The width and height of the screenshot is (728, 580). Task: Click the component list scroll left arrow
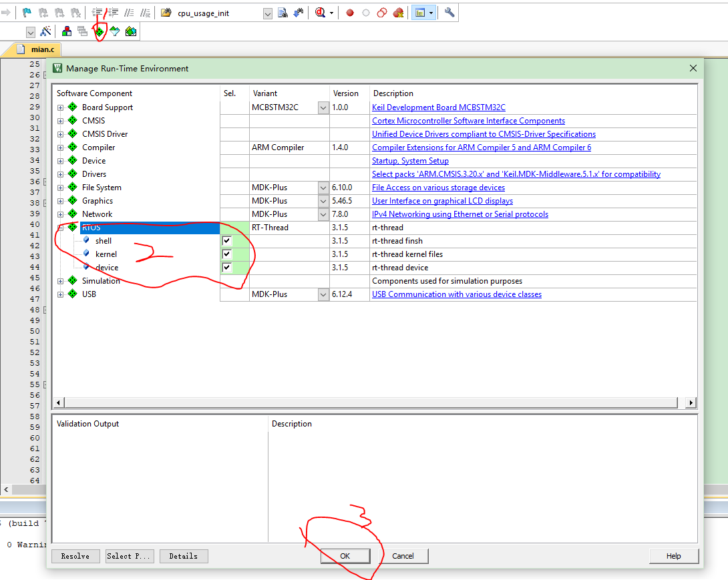coord(59,402)
